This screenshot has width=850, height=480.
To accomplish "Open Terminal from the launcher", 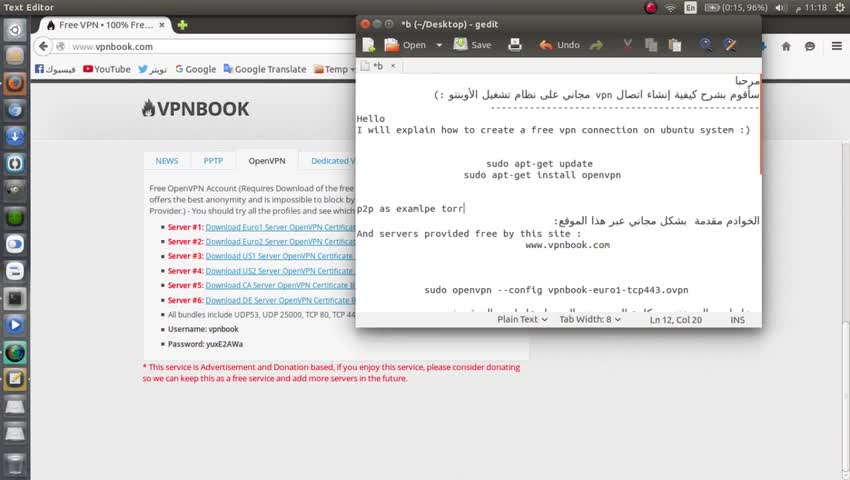I will 15,298.
